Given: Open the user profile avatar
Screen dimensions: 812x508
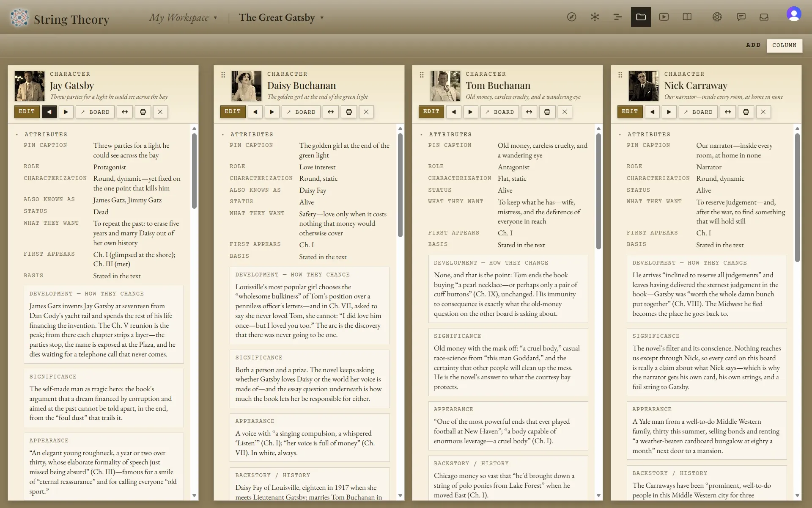Looking at the screenshot, I should (x=794, y=14).
